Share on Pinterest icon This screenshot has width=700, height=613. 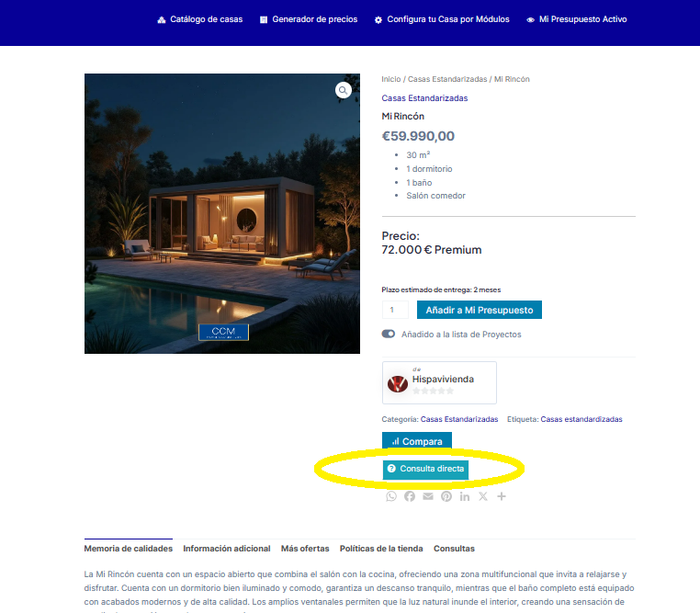tap(446, 496)
